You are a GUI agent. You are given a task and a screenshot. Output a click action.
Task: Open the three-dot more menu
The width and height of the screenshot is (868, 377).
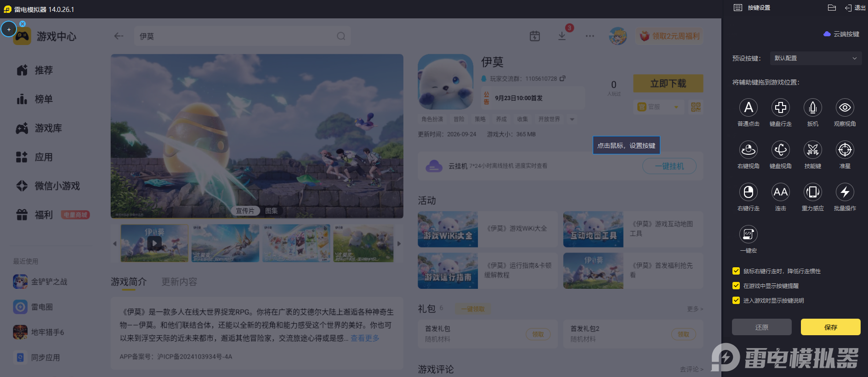(590, 36)
